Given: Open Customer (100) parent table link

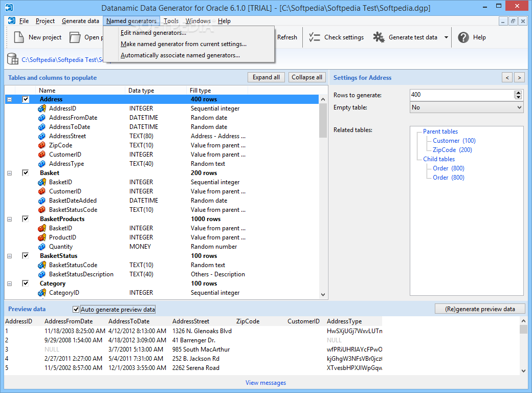Looking at the screenshot, I should tap(454, 141).
